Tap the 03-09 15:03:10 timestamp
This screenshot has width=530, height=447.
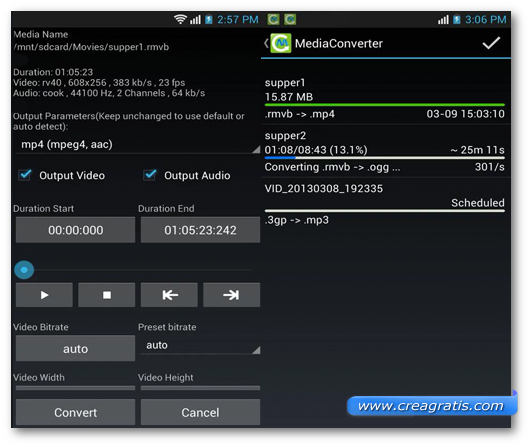(x=465, y=114)
